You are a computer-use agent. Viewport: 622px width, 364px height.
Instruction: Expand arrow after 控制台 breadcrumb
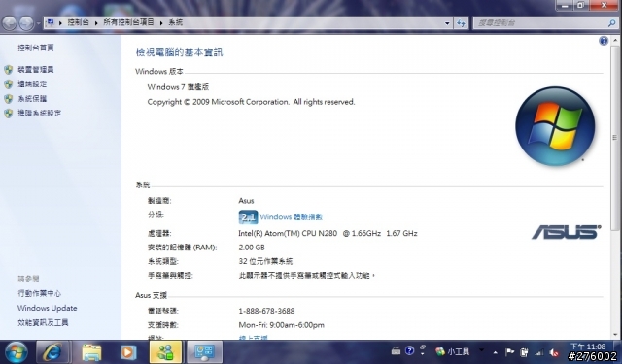point(96,23)
